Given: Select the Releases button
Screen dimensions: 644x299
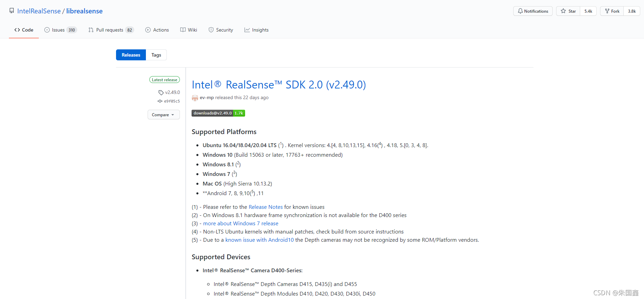Looking at the screenshot, I should (x=131, y=55).
